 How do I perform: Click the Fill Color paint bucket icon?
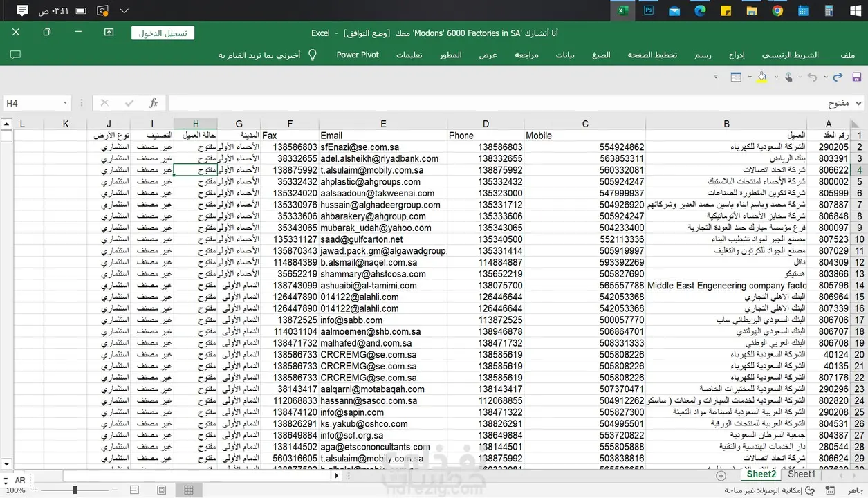pyautogui.click(x=761, y=77)
